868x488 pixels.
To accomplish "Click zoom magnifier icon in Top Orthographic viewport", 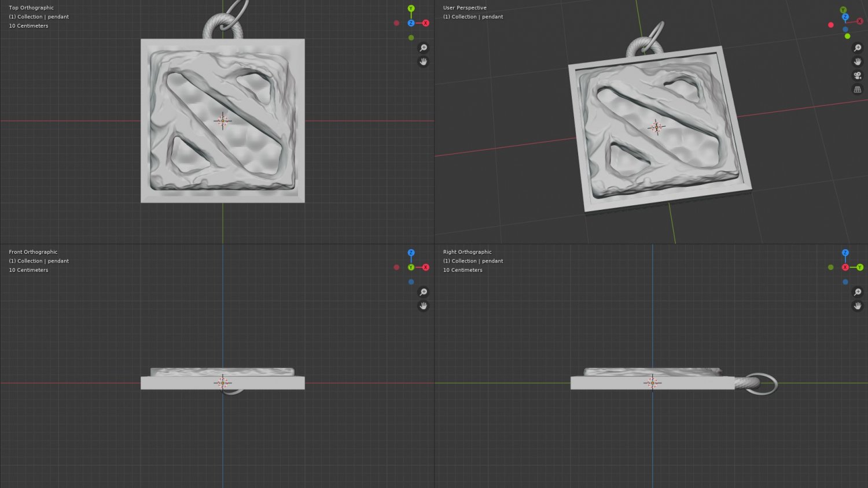I will click(424, 48).
